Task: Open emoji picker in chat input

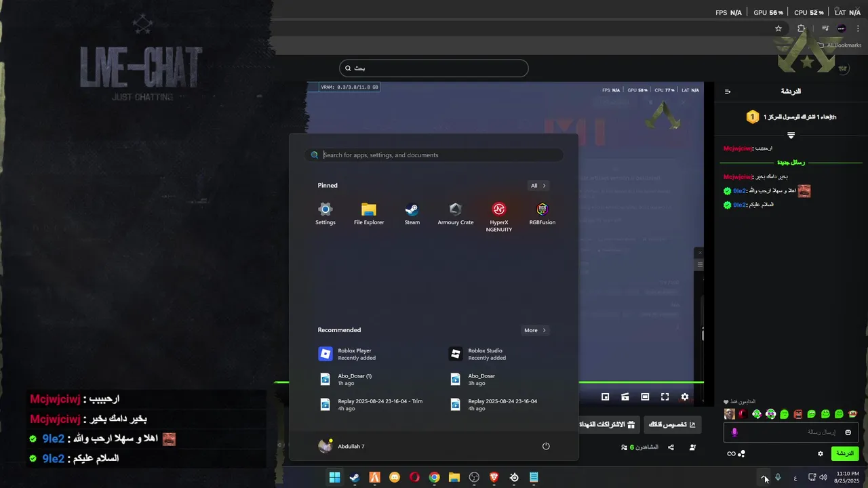Action: tap(848, 432)
